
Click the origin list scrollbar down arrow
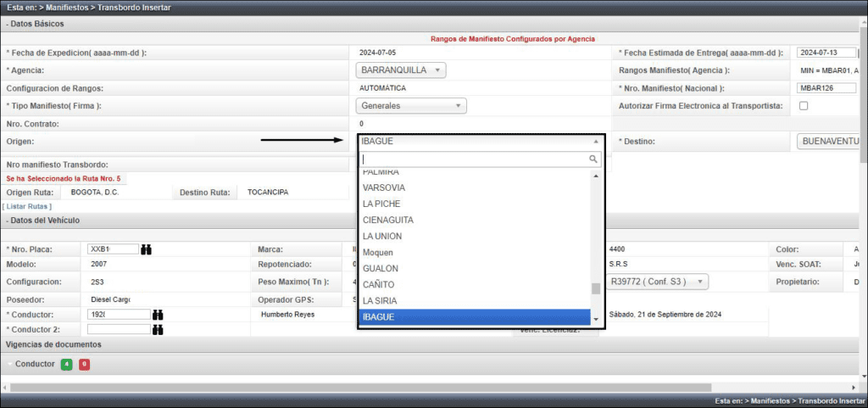click(x=596, y=320)
